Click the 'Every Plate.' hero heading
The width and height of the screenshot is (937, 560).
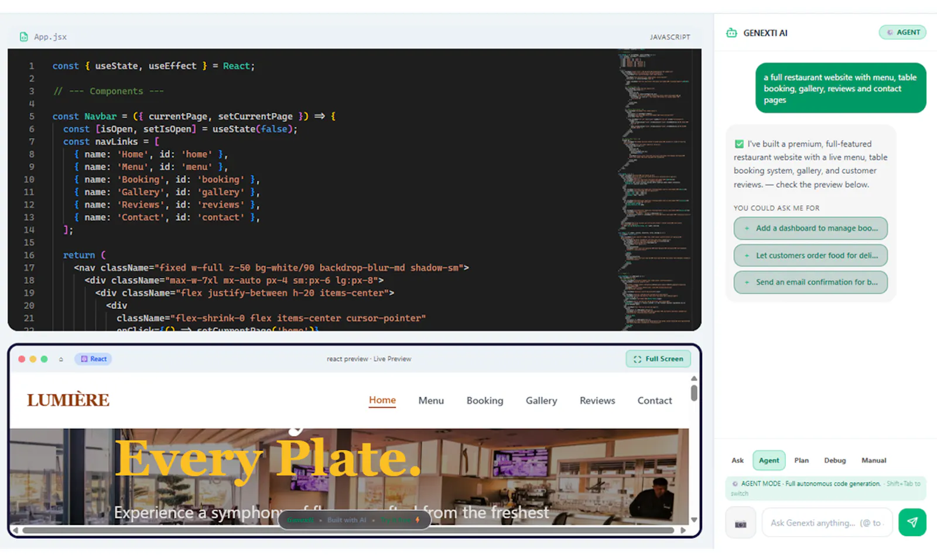click(x=268, y=461)
